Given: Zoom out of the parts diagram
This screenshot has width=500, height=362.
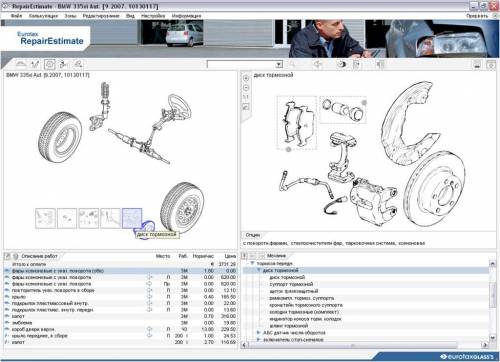Looking at the screenshot, I should tap(246, 88).
